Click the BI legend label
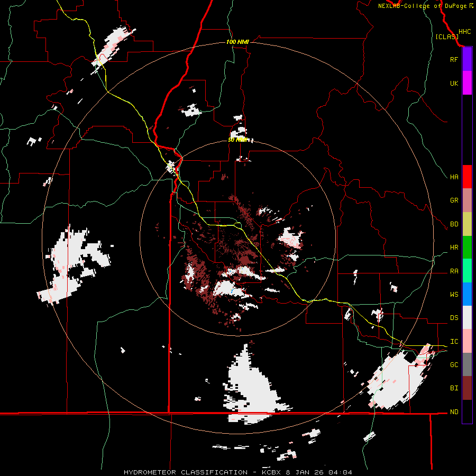 (454, 388)
